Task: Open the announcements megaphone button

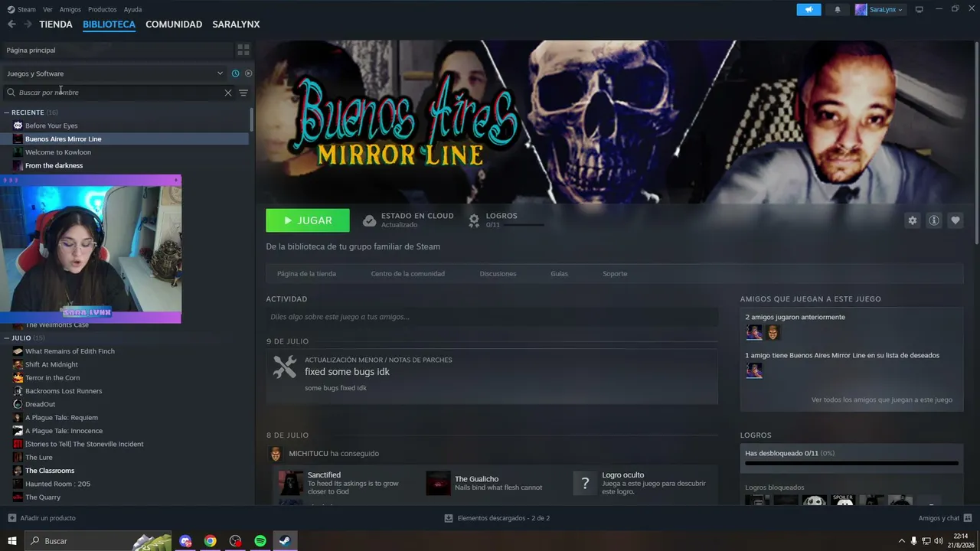Action: [808, 9]
